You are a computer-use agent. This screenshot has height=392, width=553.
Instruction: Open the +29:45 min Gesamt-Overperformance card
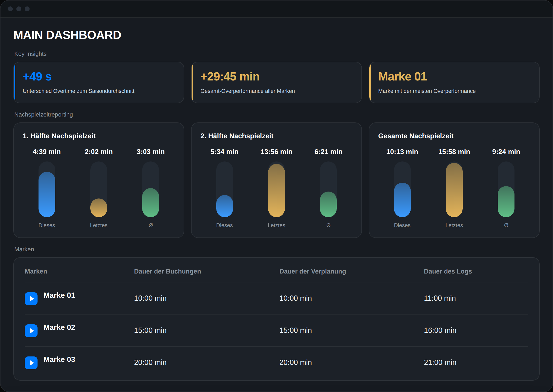(x=276, y=82)
